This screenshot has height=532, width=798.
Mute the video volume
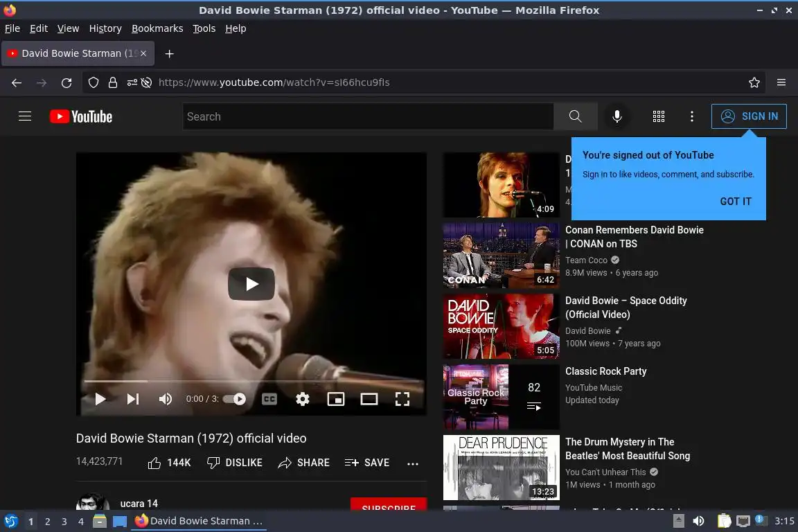pos(166,399)
